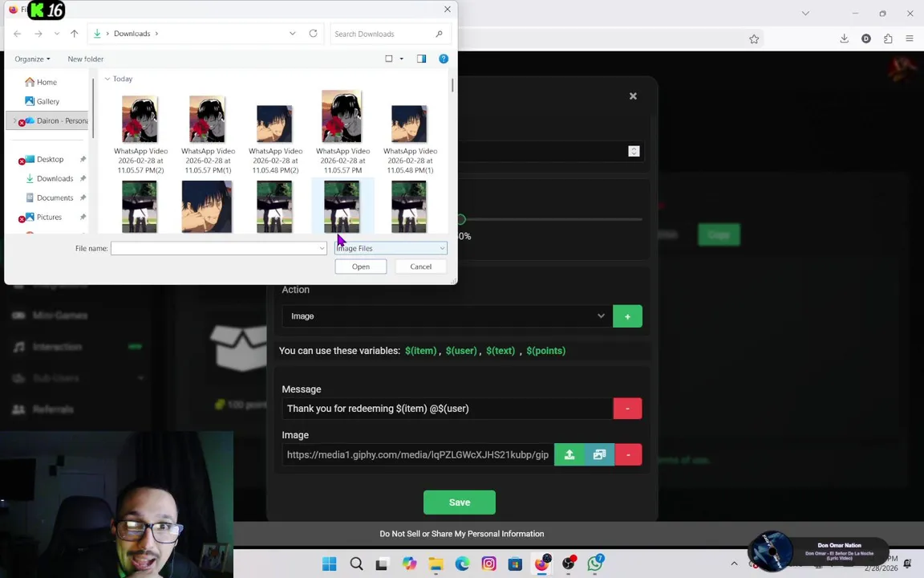Screen dimensions: 924x578
Task: Open the File name dropdown arrow
Action: pyautogui.click(x=322, y=248)
